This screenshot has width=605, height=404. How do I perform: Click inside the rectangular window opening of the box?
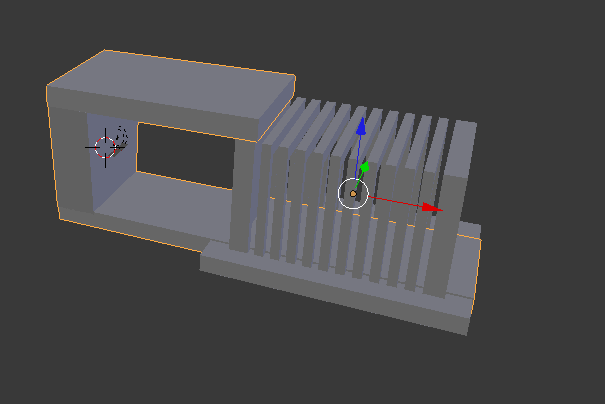tap(185, 156)
